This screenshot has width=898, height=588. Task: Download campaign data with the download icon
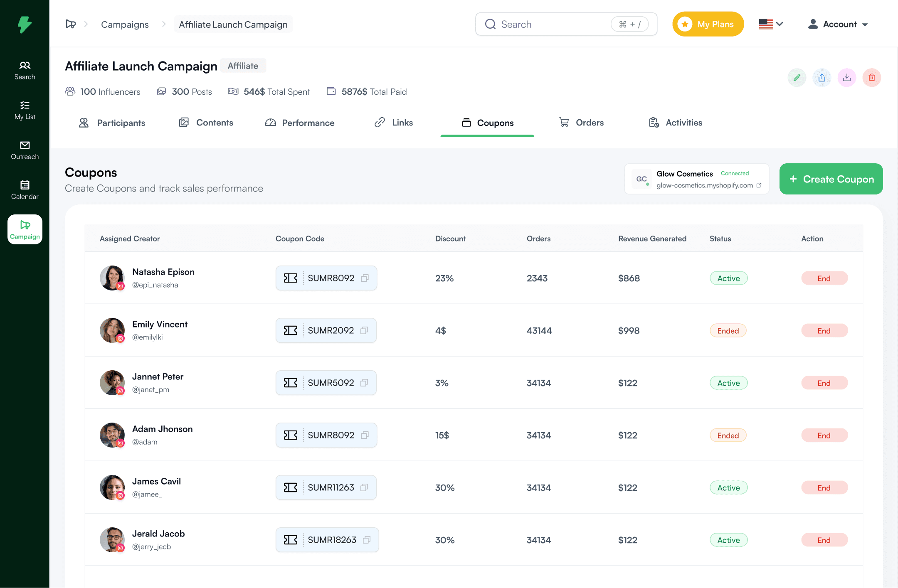point(846,77)
